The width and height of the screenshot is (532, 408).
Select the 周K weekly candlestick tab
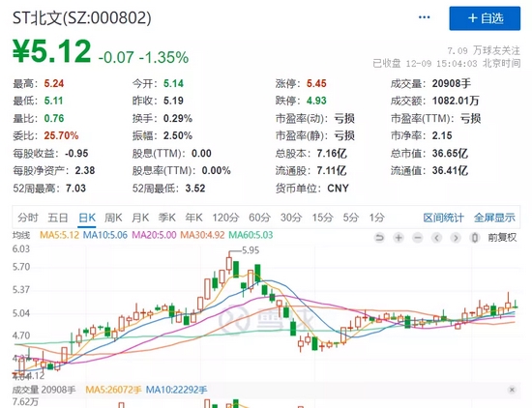click(113, 218)
